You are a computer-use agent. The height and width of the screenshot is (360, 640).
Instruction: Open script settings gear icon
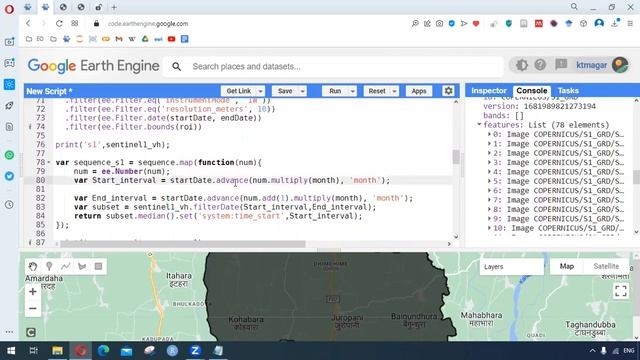coord(448,91)
